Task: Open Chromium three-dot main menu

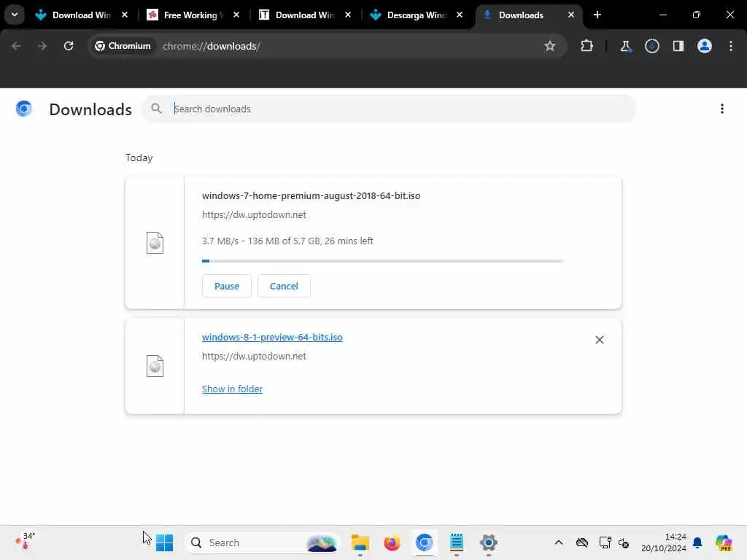Action: pyautogui.click(x=731, y=46)
